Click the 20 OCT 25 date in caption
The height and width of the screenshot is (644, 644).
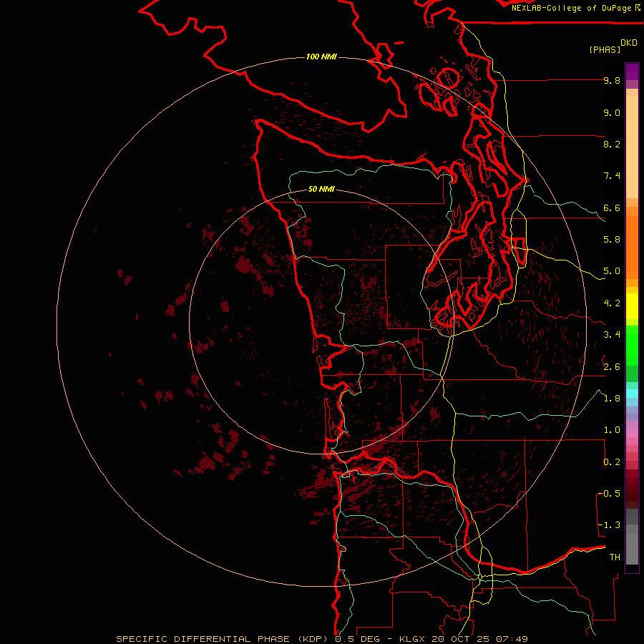462,639
